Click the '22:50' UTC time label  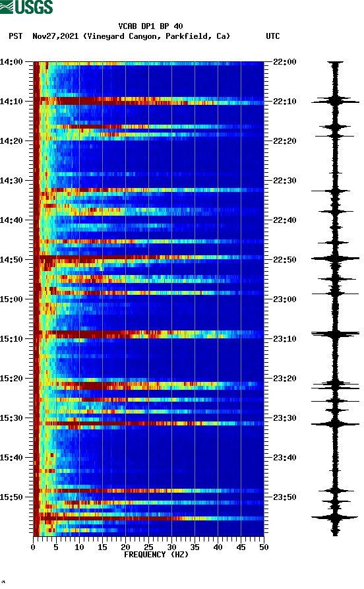[285, 260]
